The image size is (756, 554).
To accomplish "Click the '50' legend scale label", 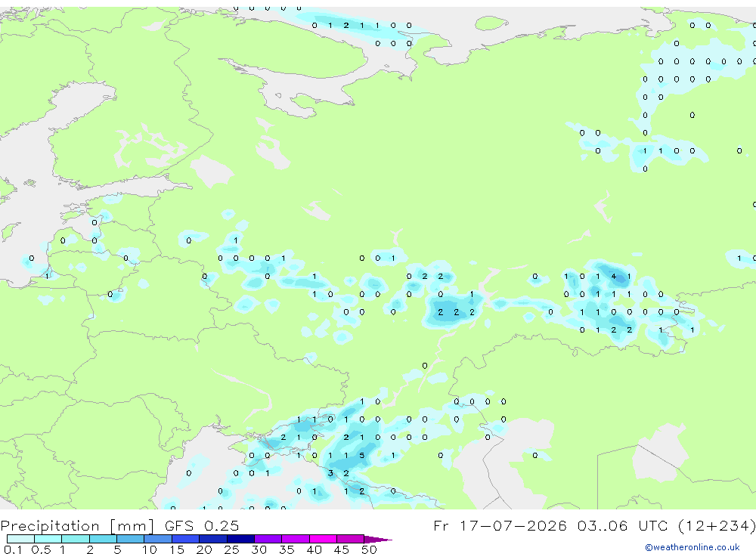I will coord(369,549).
